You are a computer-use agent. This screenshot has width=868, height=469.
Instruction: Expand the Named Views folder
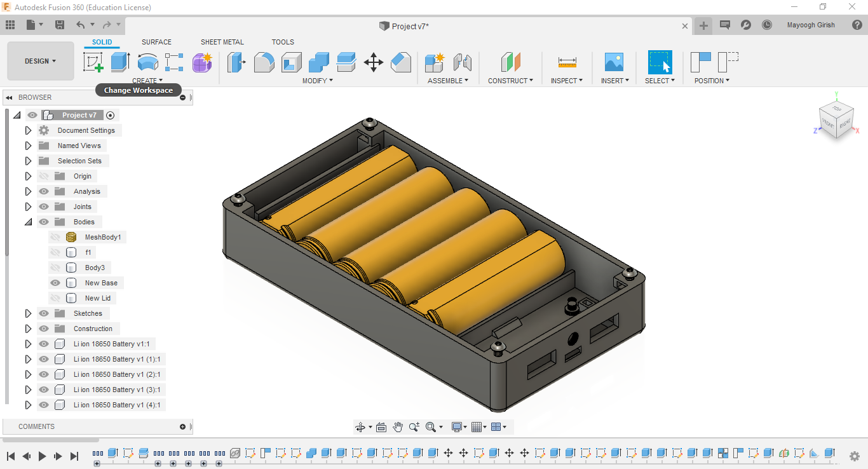coord(28,146)
